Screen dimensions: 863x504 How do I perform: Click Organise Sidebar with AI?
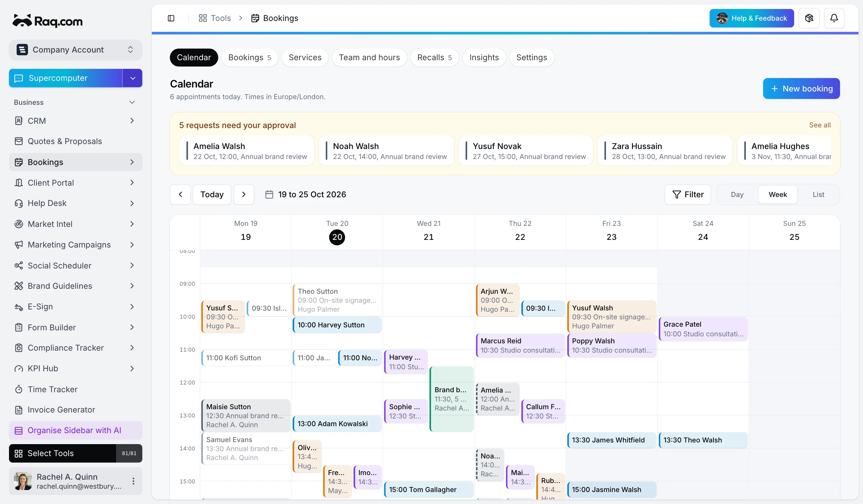tap(75, 430)
